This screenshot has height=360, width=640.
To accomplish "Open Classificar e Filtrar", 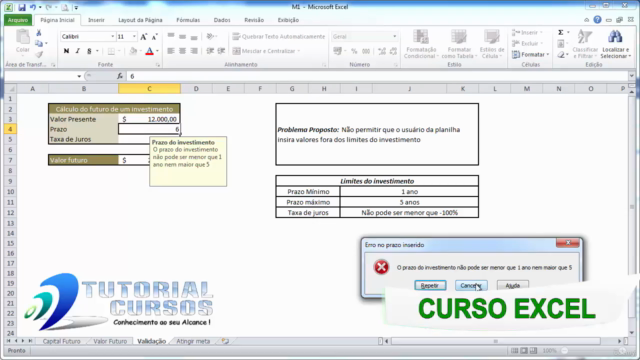I will [x=585, y=44].
